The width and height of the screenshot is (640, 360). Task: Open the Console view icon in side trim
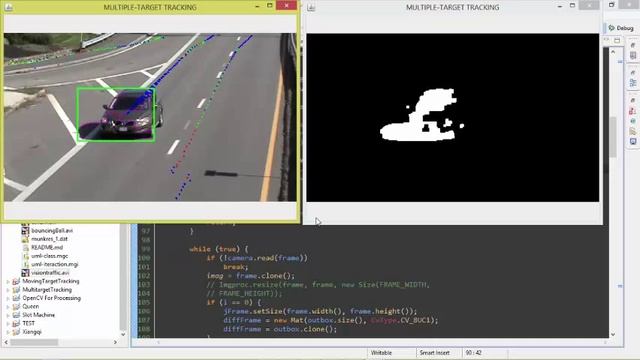(633, 142)
